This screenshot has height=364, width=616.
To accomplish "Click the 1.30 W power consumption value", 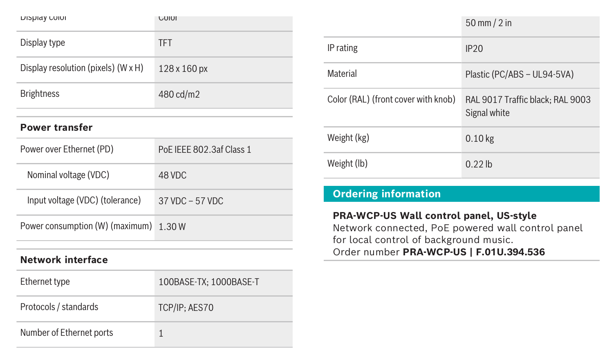I will [172, 227].
